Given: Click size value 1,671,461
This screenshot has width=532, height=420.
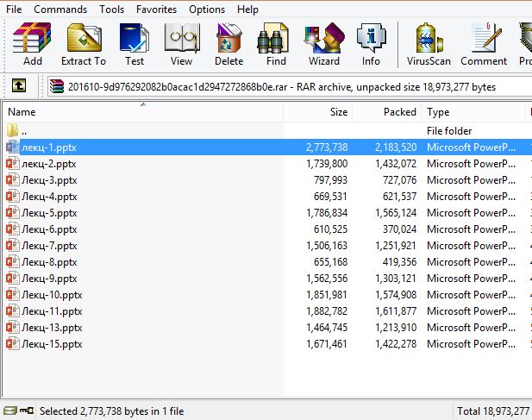Looking at the screenshot, I should tap(327, 344).
